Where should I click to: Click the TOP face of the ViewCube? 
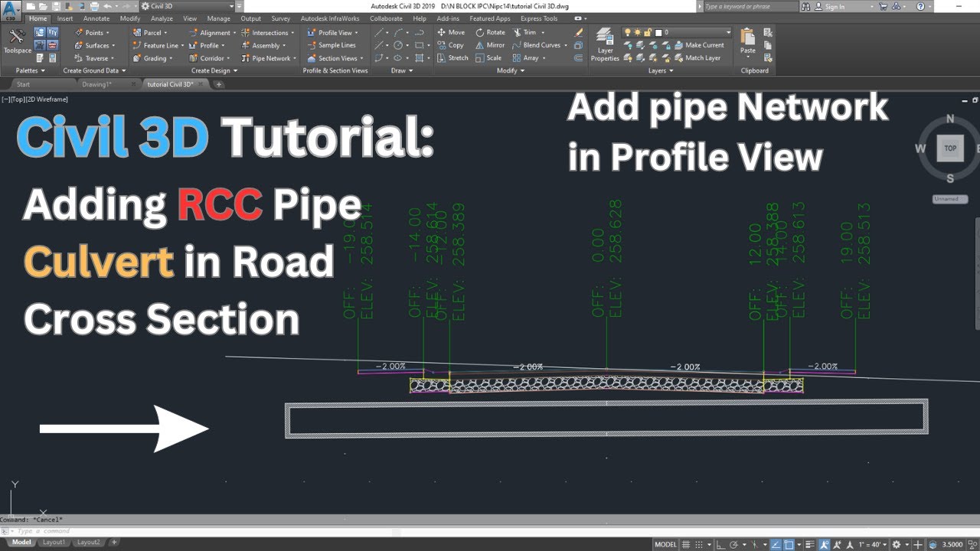coord(950,148)
